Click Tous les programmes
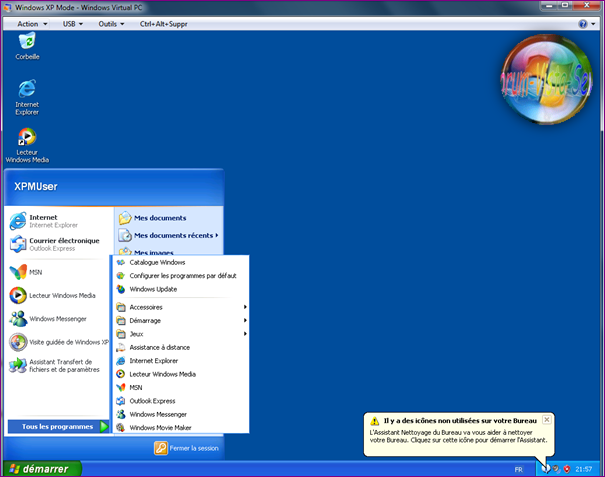Image resolution: width=605 pixels, height=477 pixels. coord(59,426)
